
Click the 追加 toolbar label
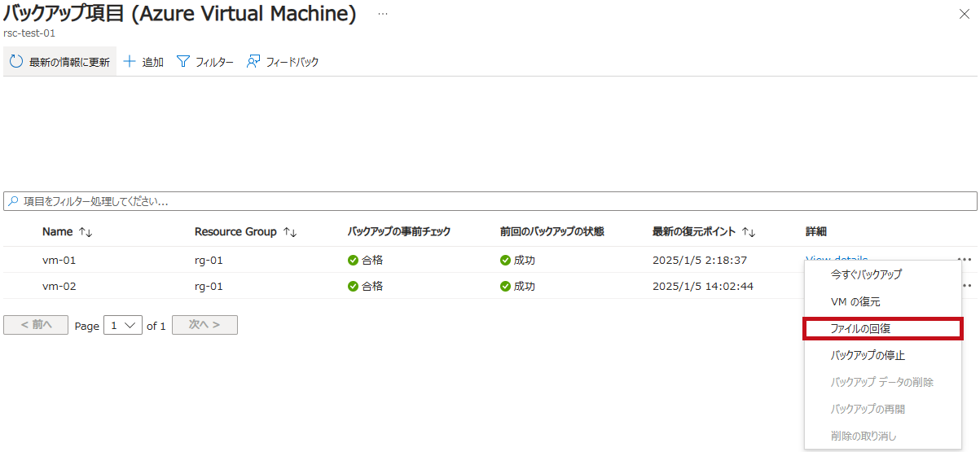tap(153, 63)
